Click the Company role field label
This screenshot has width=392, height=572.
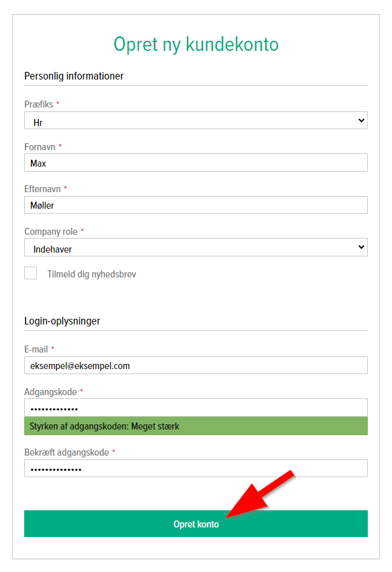(50, 232)
